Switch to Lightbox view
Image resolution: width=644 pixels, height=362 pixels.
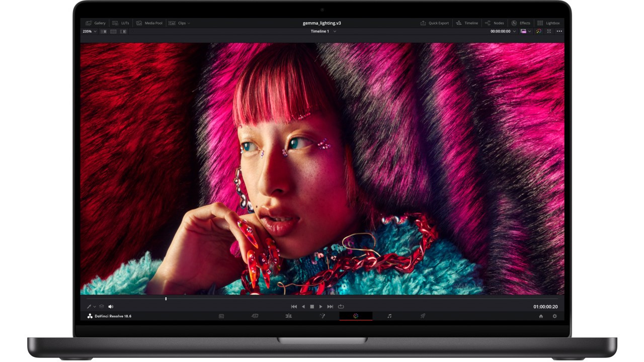click(548, 23)
